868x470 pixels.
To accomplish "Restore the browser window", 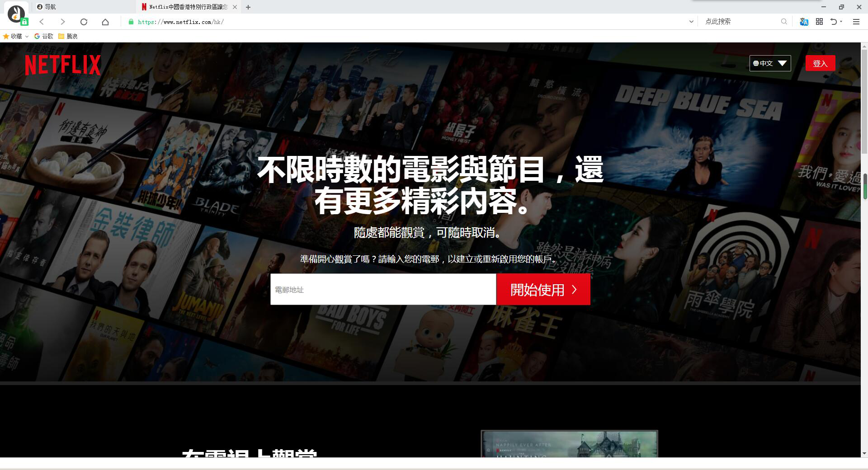I will [841, 7].
